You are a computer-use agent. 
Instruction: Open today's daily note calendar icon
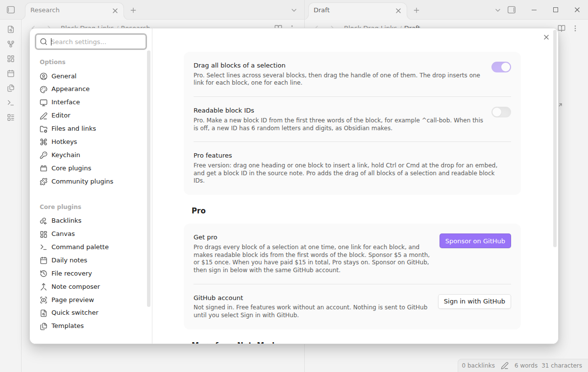click(11, 73)
